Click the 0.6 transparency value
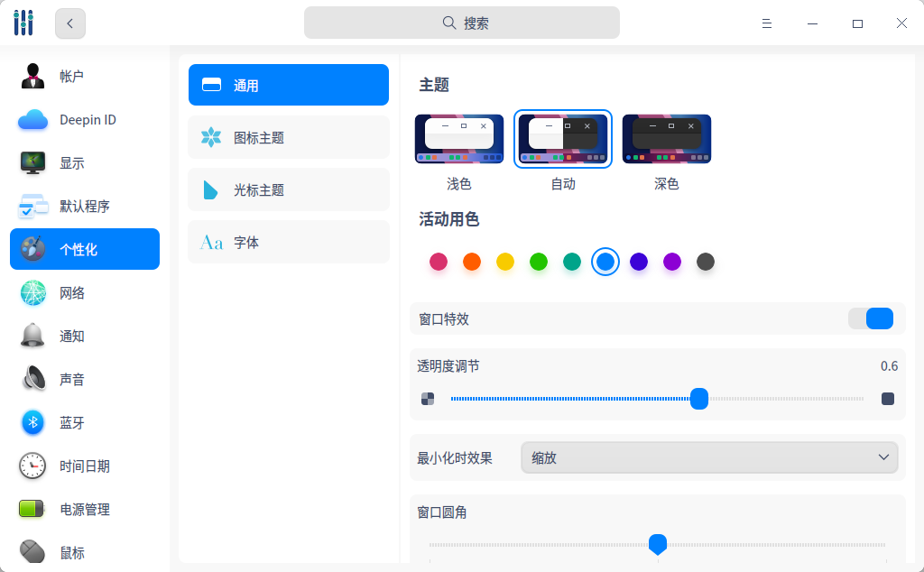 (889, 365)
